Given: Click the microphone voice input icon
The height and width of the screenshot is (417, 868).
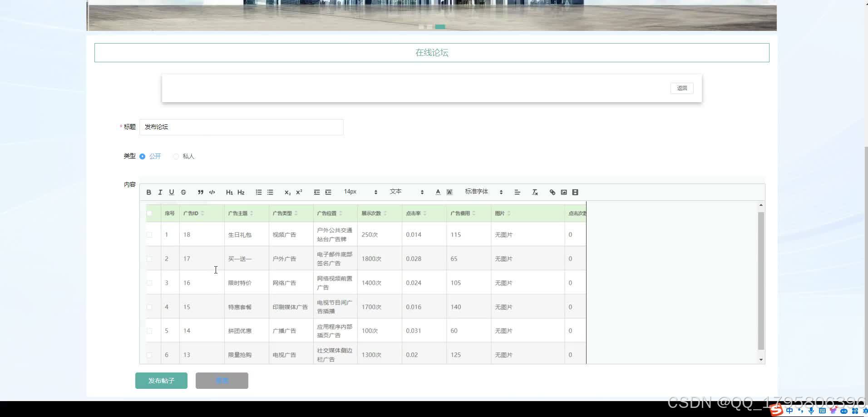Looking at the screenshot, I should pos(811,411).
